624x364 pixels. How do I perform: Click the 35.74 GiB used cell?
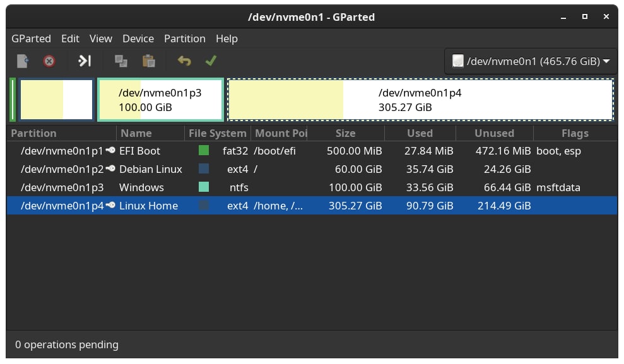(x=430, y=169)
